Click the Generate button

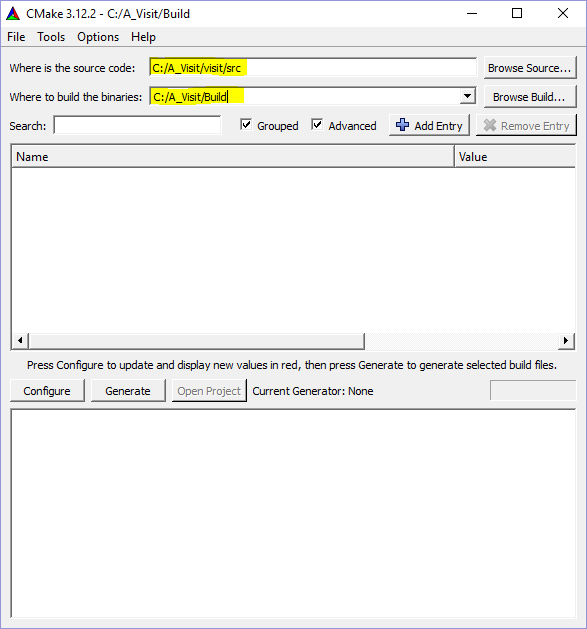coord(128,391)
